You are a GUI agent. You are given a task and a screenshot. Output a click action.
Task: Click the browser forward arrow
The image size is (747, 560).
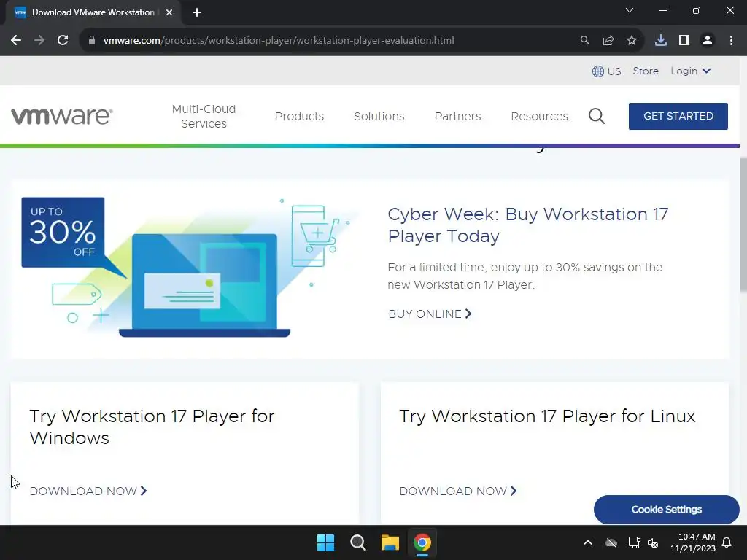39,41
